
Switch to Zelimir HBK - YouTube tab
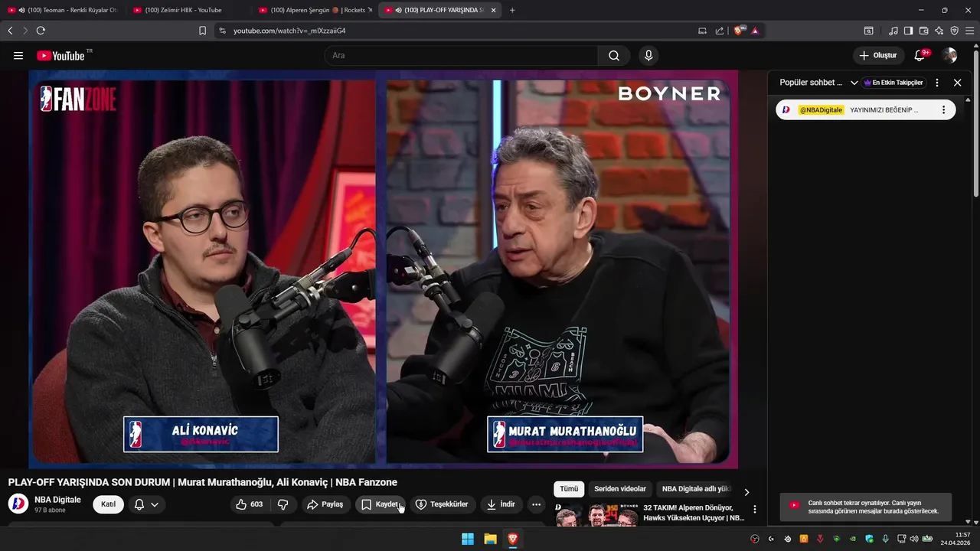tap(188, 10)
